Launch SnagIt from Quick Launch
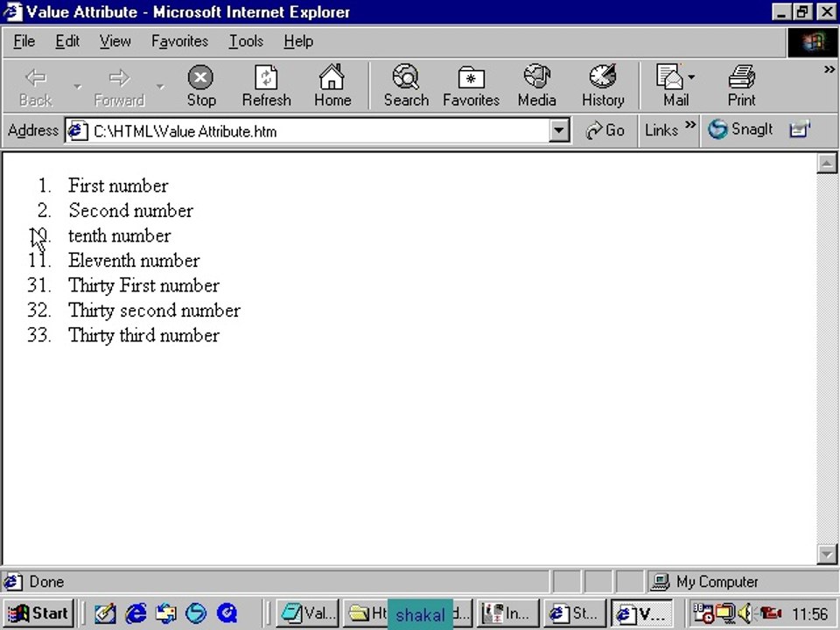 point(196,612)
